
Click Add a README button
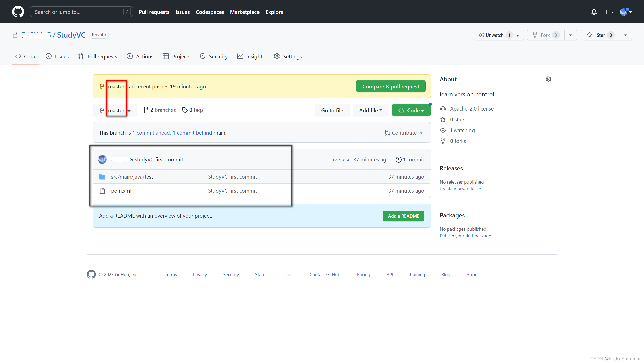pos(403,216)
